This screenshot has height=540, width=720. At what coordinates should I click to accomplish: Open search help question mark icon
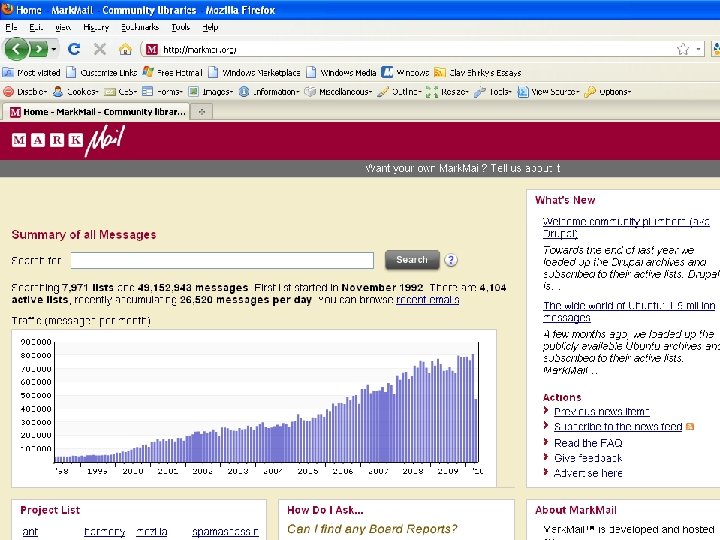tap(451, 260)
